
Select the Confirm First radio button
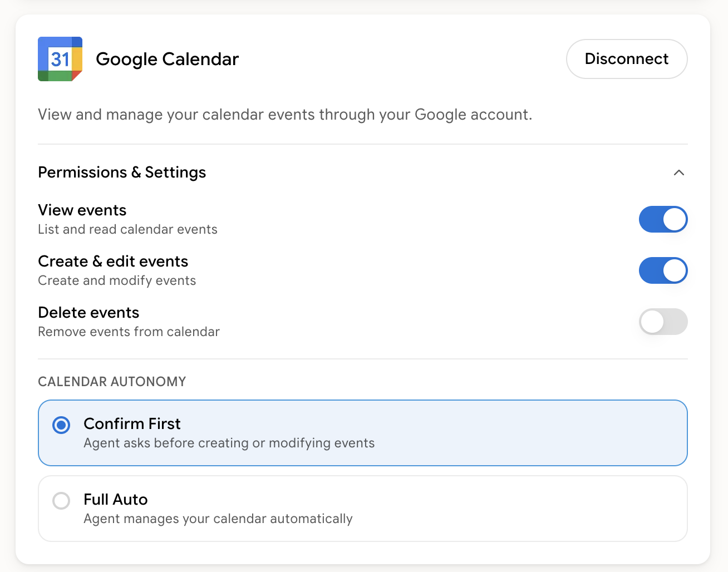pos(61,425)
